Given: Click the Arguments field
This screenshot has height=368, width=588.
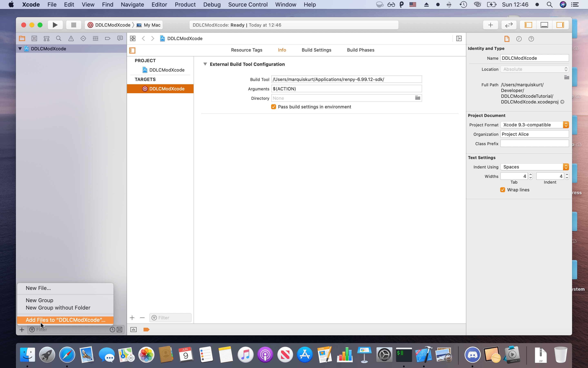Looking at the screenshot, I should [x=346, y=89].
